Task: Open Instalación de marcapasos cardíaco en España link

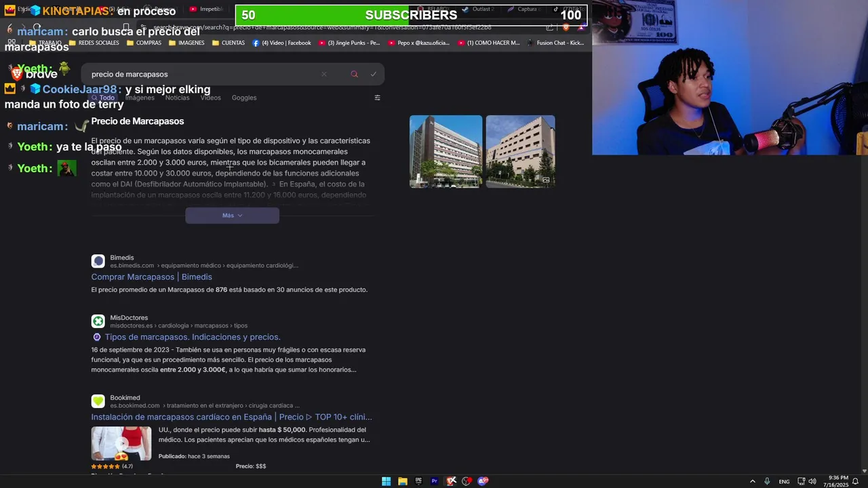Action: (231, 417)
